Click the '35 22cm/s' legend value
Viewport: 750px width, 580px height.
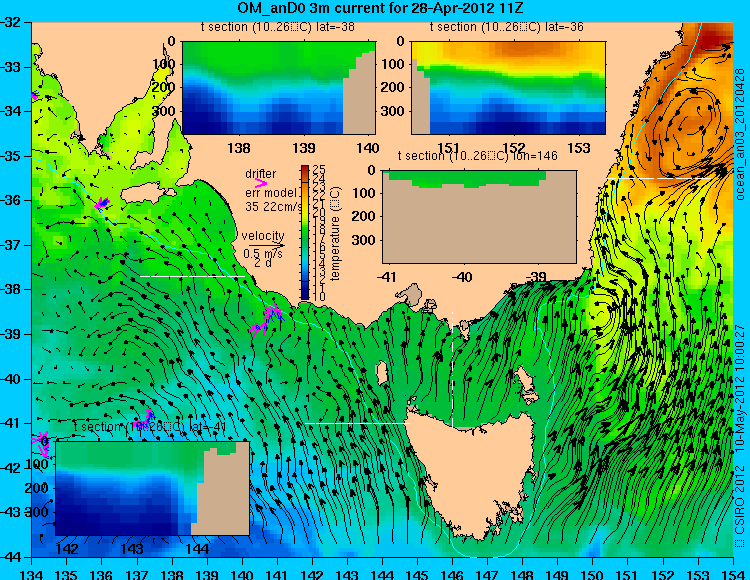point(273,207)
